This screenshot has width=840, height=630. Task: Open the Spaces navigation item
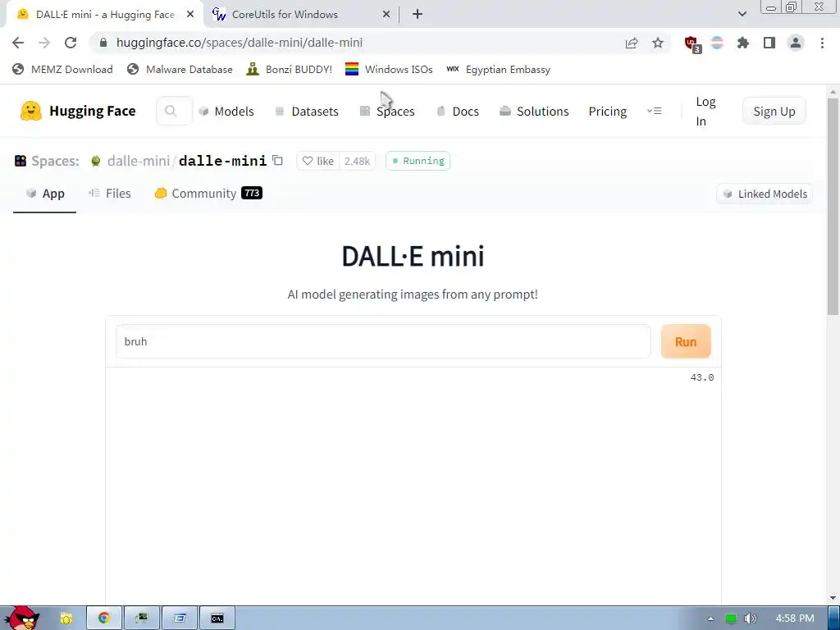387,112
